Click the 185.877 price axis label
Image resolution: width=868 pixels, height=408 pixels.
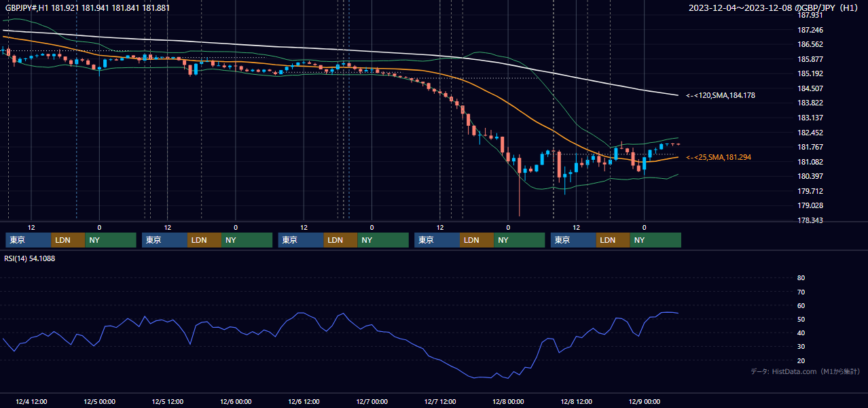pyautogui.click(x=810, y=60)
